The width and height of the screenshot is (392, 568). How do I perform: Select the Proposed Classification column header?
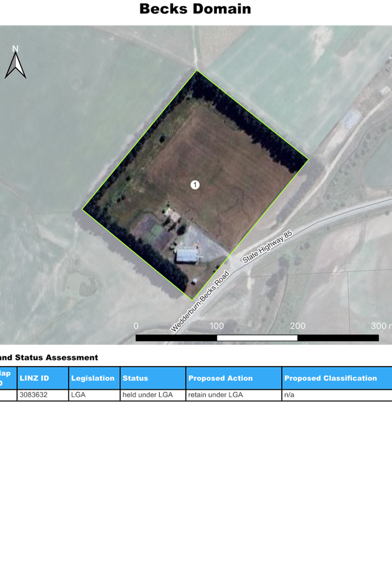pos(331,378)
